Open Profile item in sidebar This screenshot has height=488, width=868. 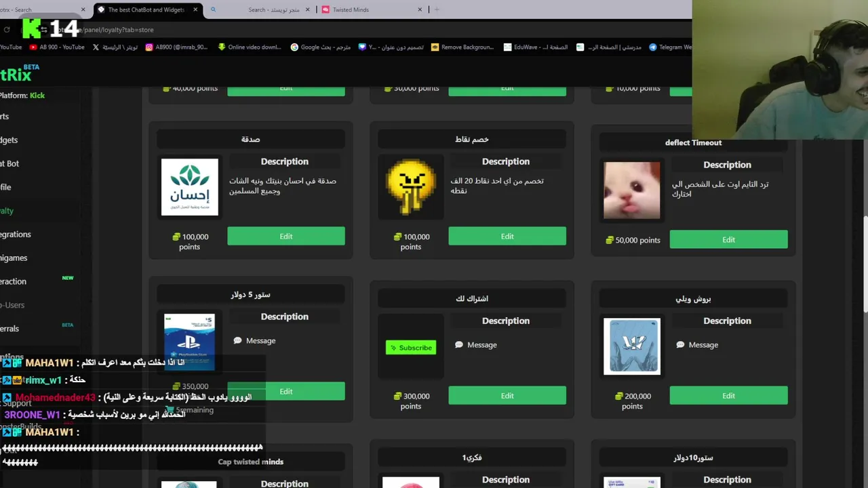point(5,187)
